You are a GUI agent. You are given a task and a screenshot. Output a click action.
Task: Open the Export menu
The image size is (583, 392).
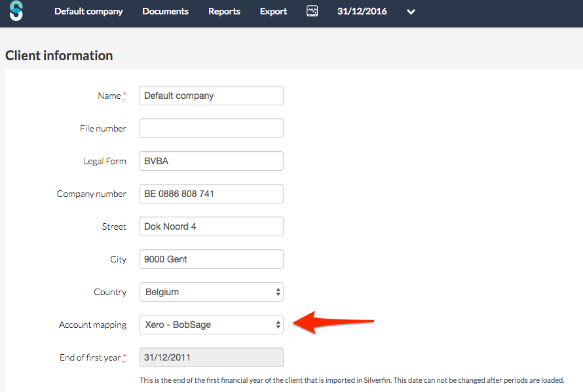273,12
